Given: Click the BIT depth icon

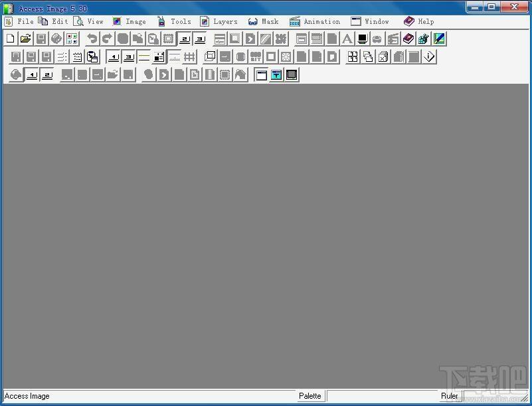Looking at the screenshot, I should click(256, 56).
